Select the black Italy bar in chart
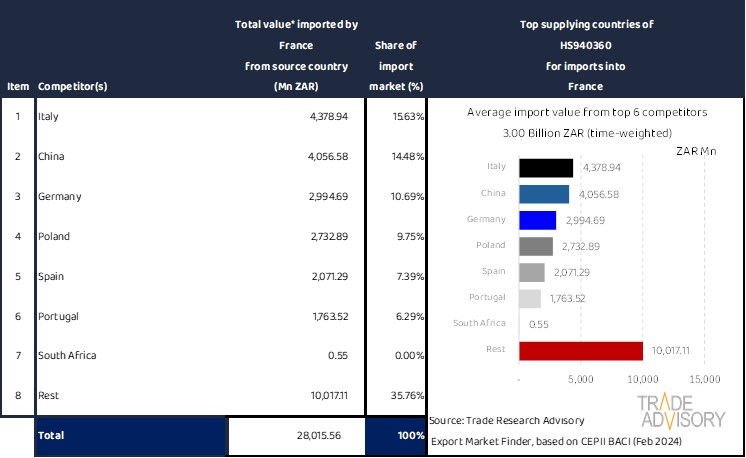The image size is (746, 458). click(546, 168)
